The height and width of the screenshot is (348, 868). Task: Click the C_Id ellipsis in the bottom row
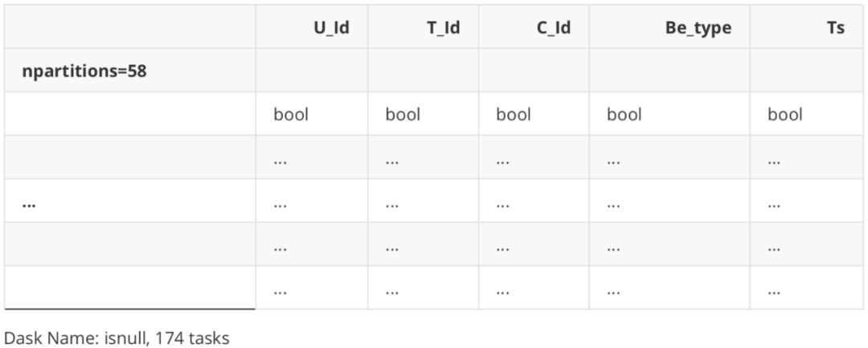[503, 292]
